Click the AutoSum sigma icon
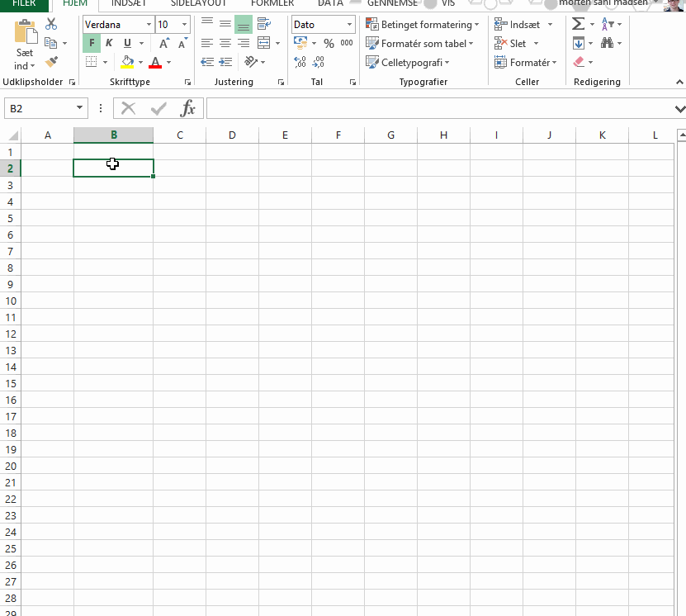Image resolution: width=686 pixels, height=616 pixels. (x=579, y=25)
